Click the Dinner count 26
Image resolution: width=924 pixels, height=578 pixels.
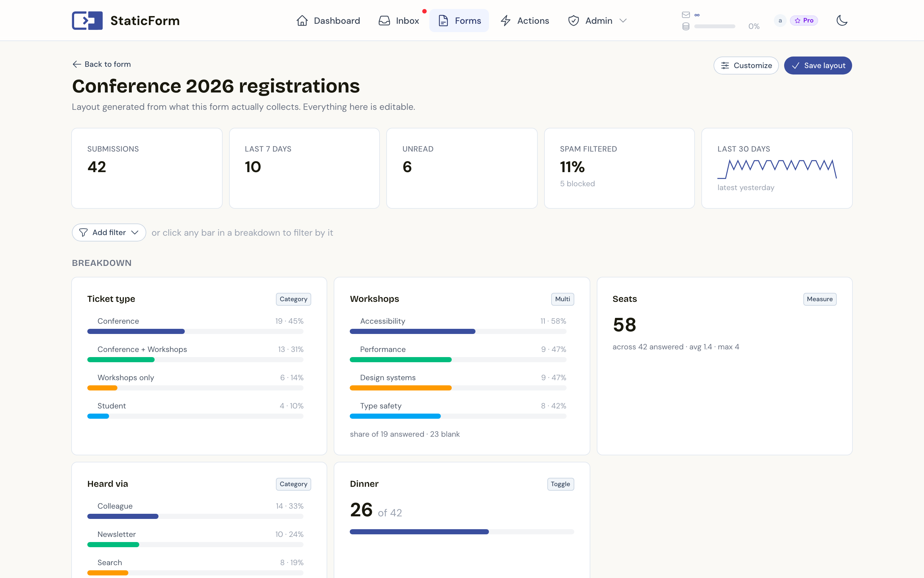[x=361, y=510]
